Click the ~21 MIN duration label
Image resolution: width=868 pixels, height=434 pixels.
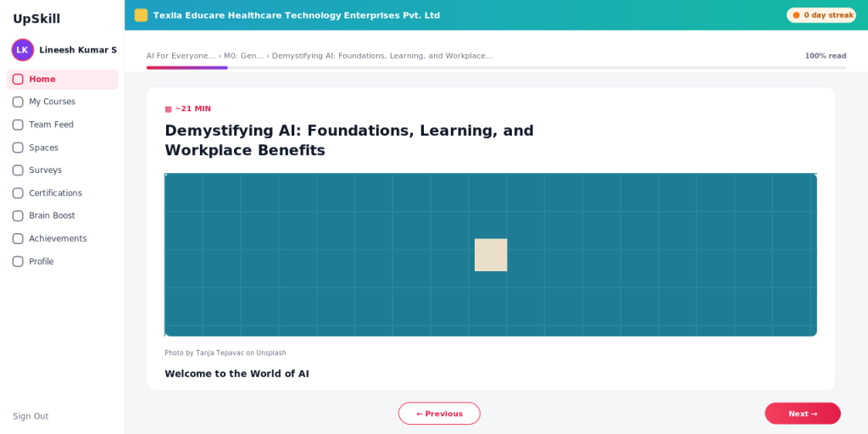193,108
